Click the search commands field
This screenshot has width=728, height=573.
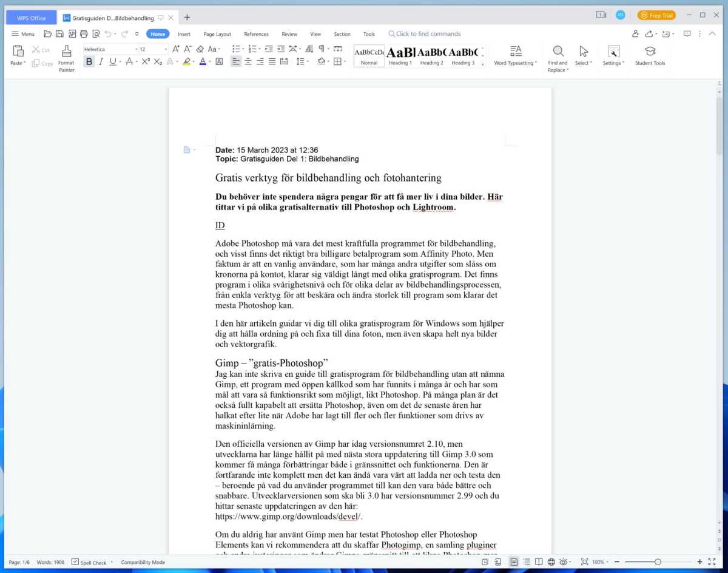click(x=424, y=34)
